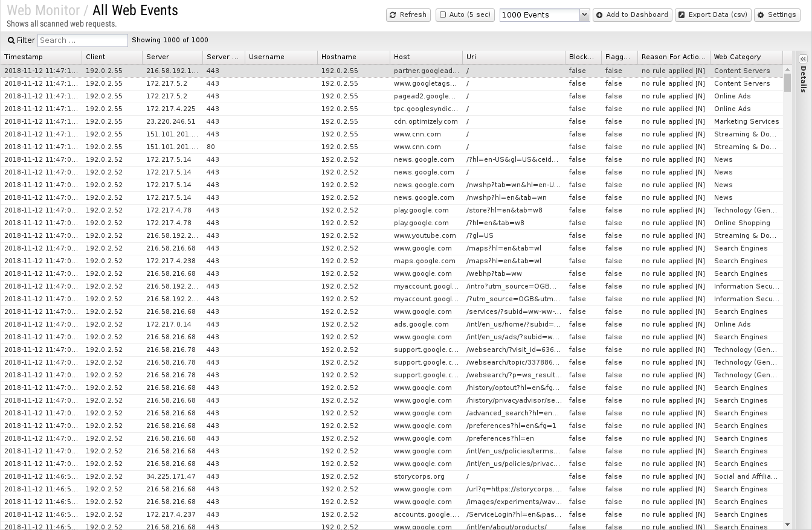Click the maps.google.com host cell
The width and height of the screenshot is (812, 530).
[426, 261]
